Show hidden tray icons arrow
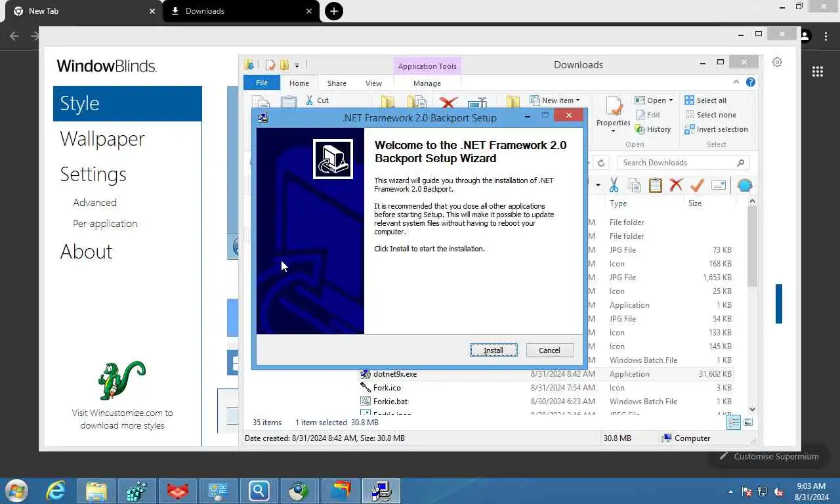The height and width of the screenshot is (504, 840). 731,492
